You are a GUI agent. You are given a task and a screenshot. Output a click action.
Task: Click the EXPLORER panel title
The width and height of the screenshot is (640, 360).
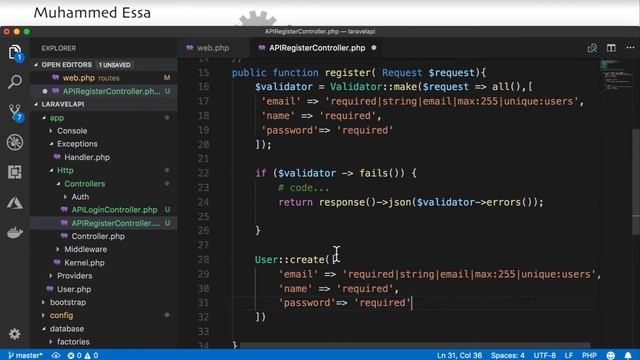[x=58, y=48]
